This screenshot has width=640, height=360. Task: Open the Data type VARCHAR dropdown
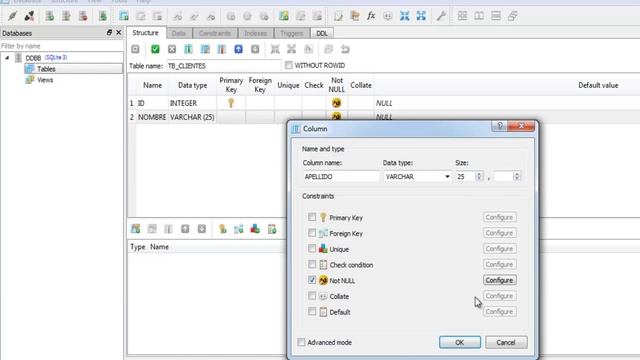[447, 177]
